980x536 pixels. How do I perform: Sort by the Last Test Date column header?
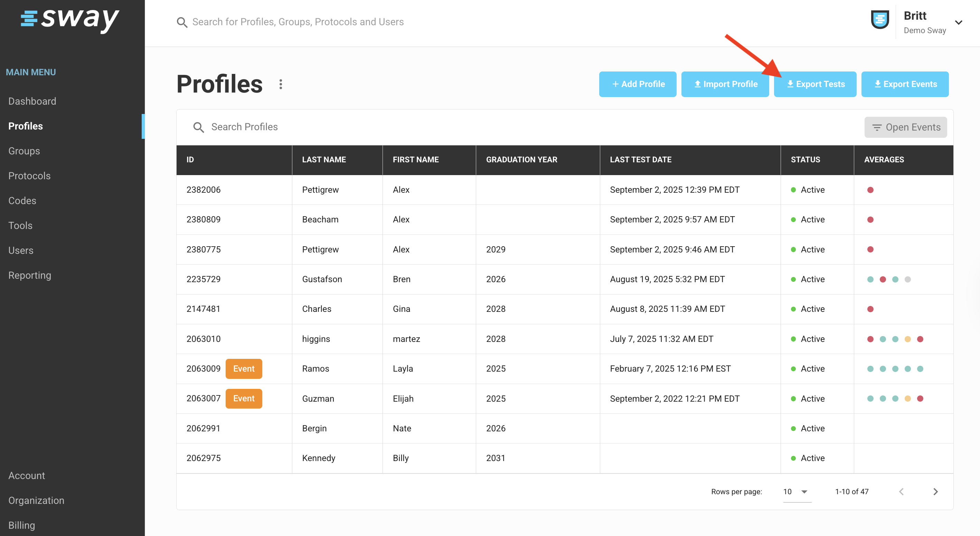pyautogui.click(x=641, y=160)
